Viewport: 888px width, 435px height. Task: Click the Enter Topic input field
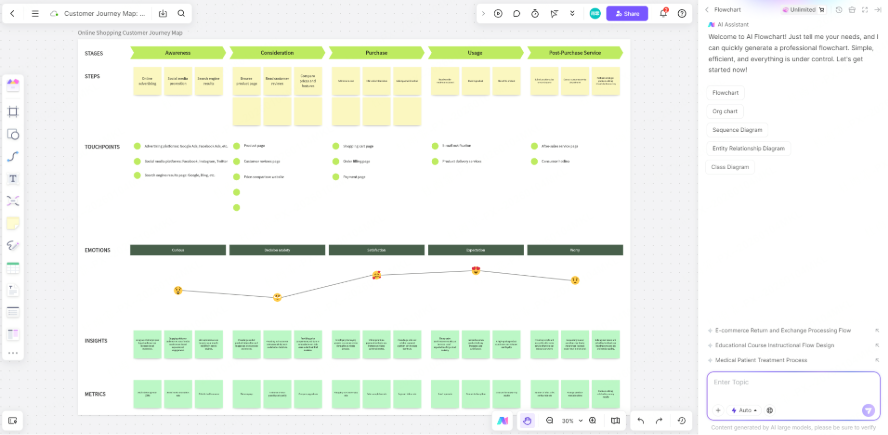coord(792,382)
